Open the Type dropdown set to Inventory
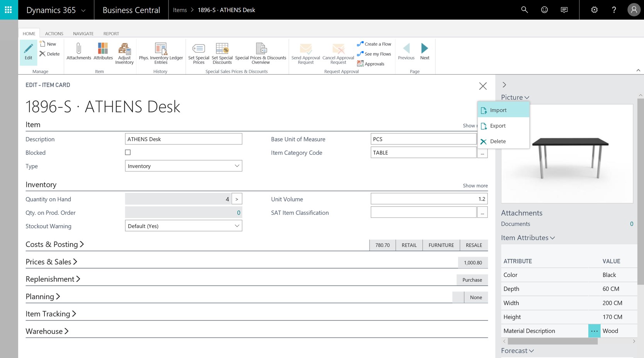Image resolution: width=644 pixels, height=358 pixels. coord(184,166)
